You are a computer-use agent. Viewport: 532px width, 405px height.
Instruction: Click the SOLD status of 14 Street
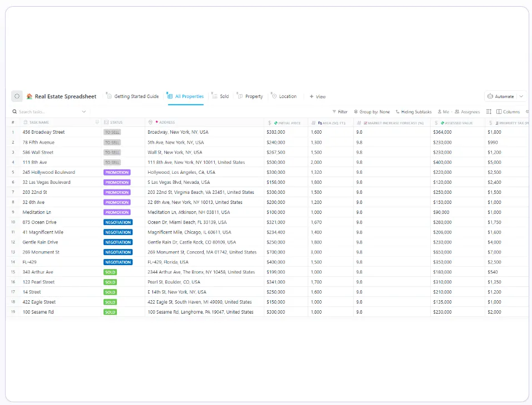pyautogui.click(x=110, y=292)
